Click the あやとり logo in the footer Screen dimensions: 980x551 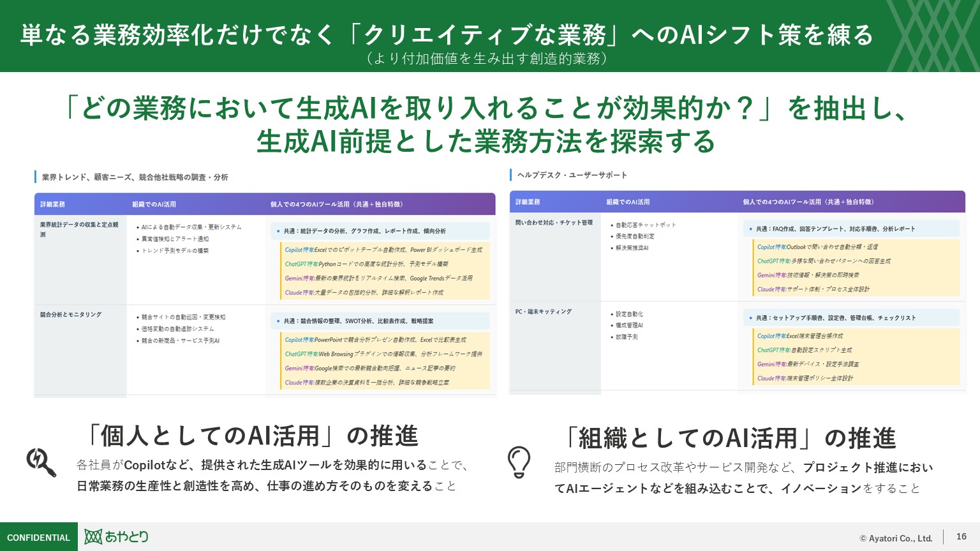[x=117, y=537]
